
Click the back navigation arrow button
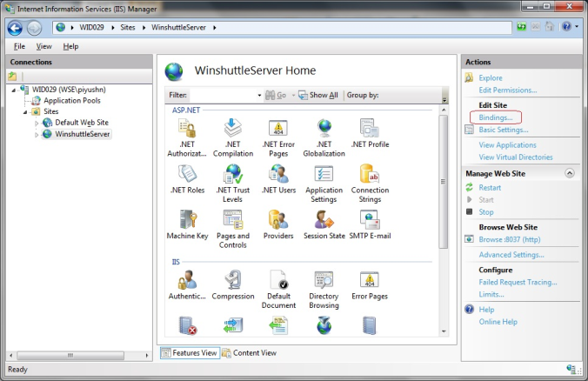point(15,28)
